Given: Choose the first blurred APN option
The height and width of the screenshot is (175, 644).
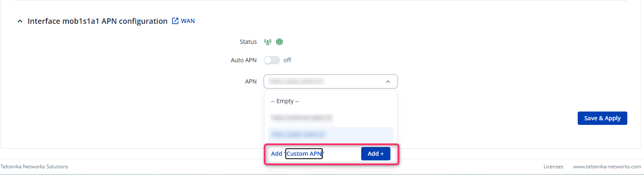Looking at the screenshot, I should (301, 118).
